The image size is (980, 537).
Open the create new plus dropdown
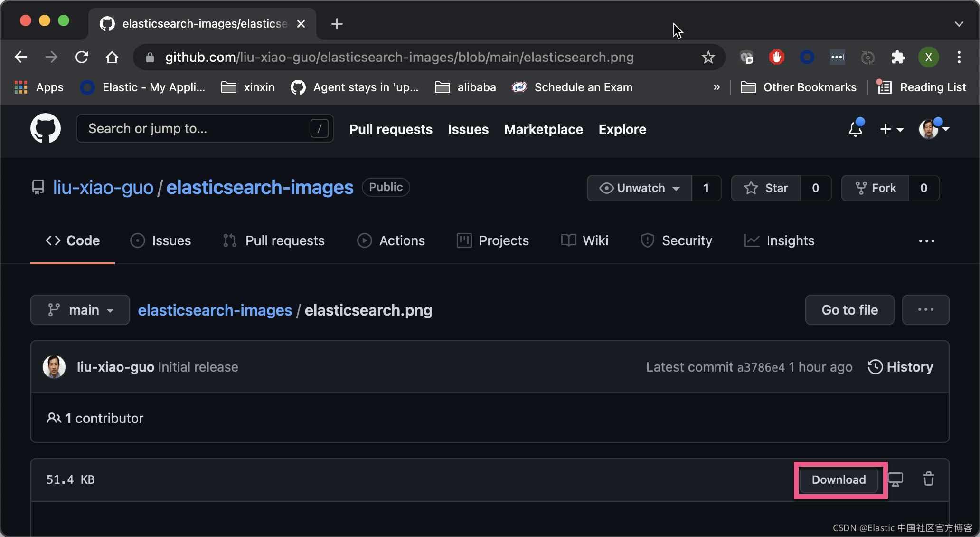point(891,129)
